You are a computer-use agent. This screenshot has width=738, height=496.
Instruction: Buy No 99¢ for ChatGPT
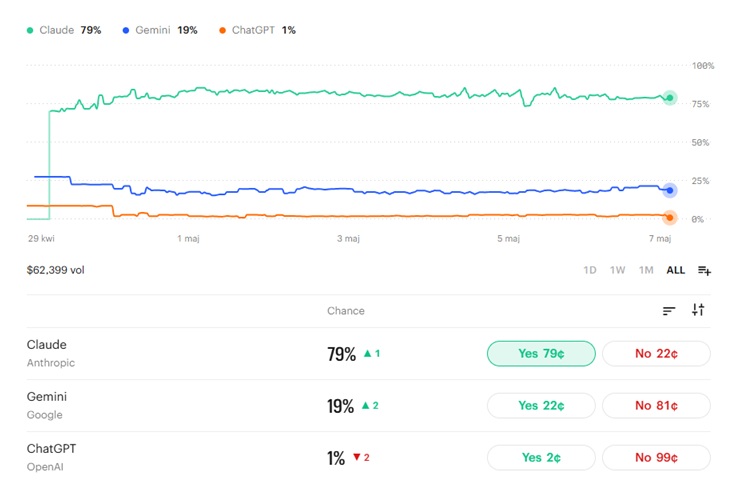click(x=656, y=457)
